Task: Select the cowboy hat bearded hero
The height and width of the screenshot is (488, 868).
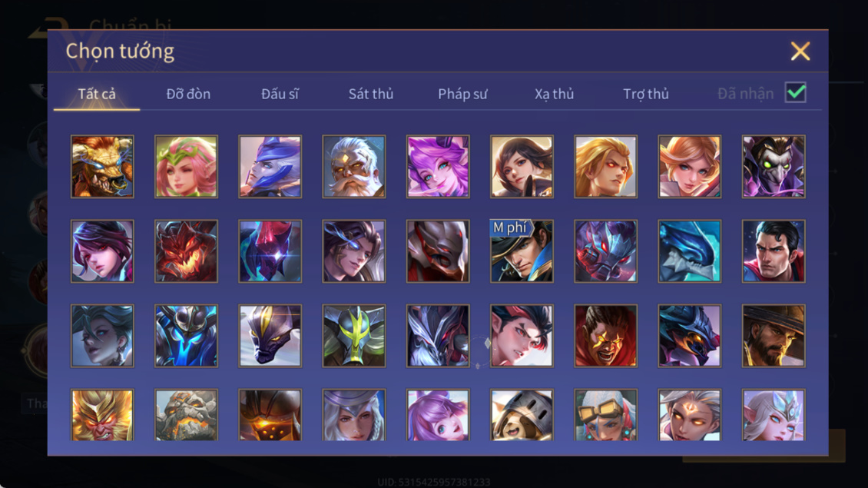Action: click(x=774, y=336)
